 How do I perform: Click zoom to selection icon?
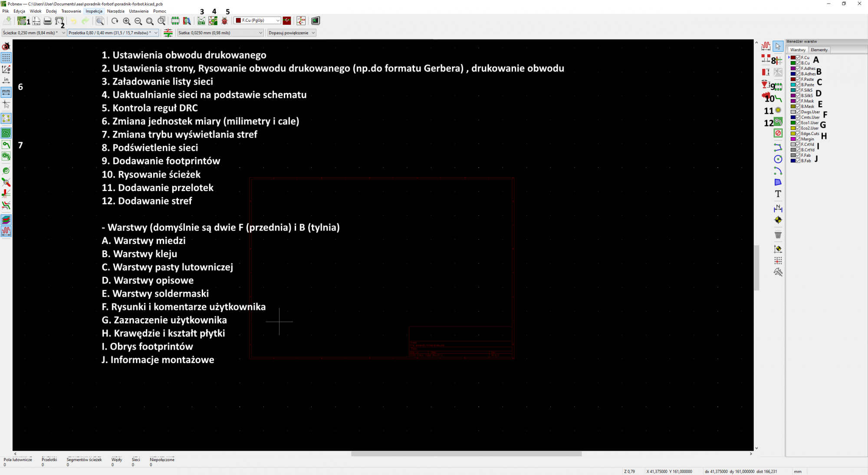point(161,20)
